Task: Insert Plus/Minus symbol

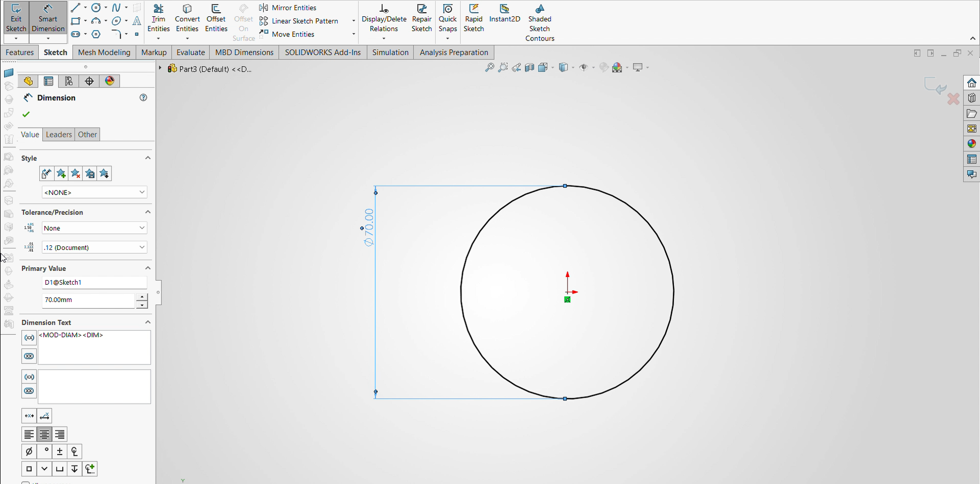Action: pos(60,451)
